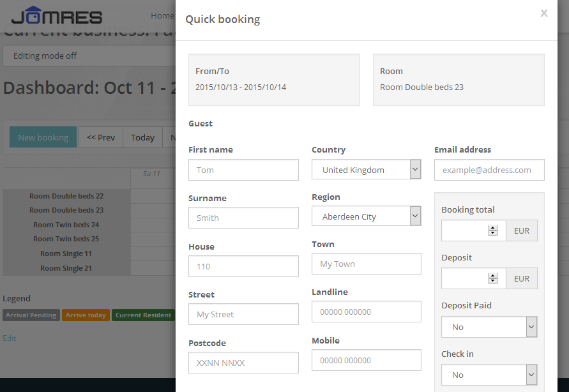Open the Country dropdown
Image resolution: width=569 pixels, height=392 pixels.
point(366,170)
